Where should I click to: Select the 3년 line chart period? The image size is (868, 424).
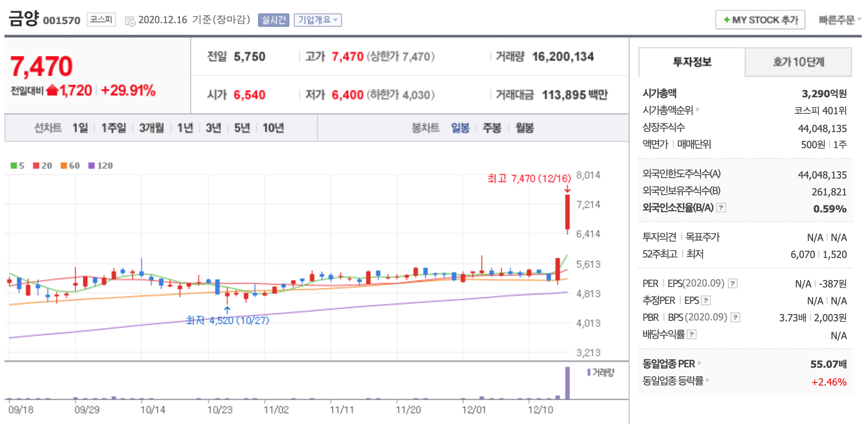(x=213, y=128)
